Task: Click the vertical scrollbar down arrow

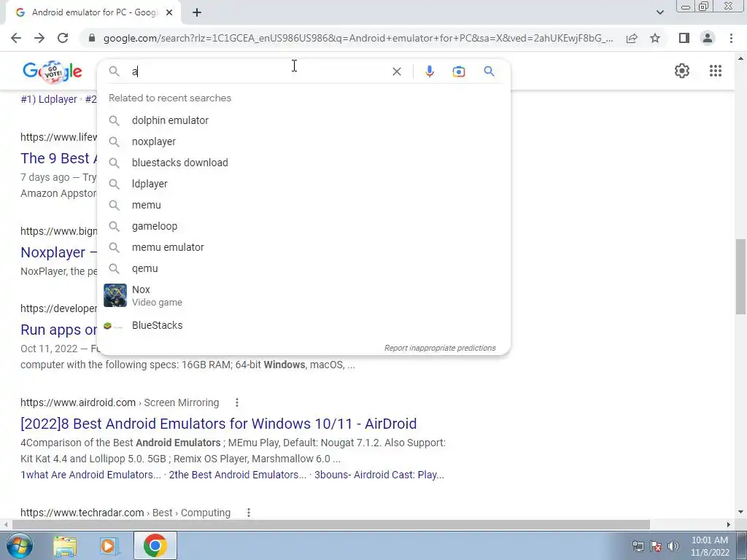Action: 740,512
